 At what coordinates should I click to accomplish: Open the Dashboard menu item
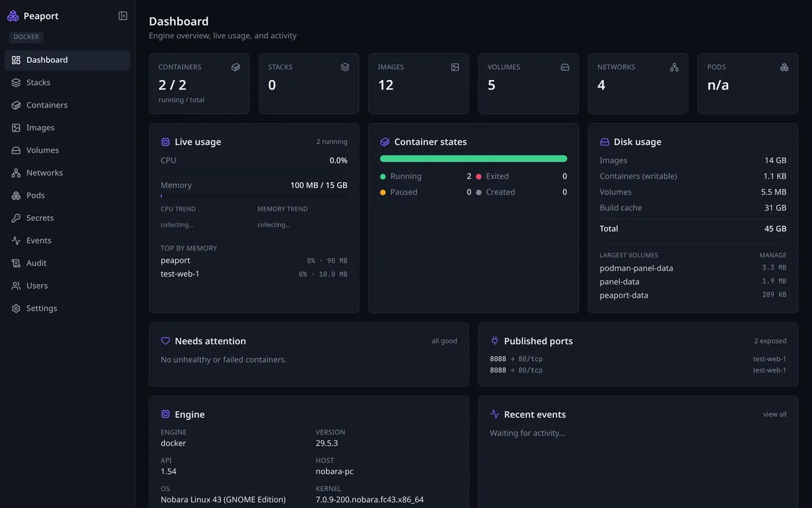click(67, 60)
